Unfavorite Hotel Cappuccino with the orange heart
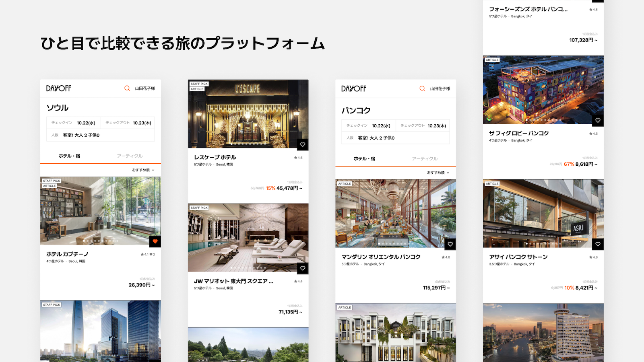644x362 pixels. (x=155, y=241)
